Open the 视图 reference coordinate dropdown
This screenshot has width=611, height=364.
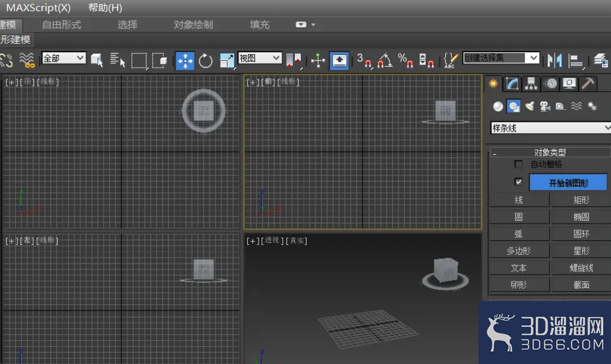tap(260, 58)
